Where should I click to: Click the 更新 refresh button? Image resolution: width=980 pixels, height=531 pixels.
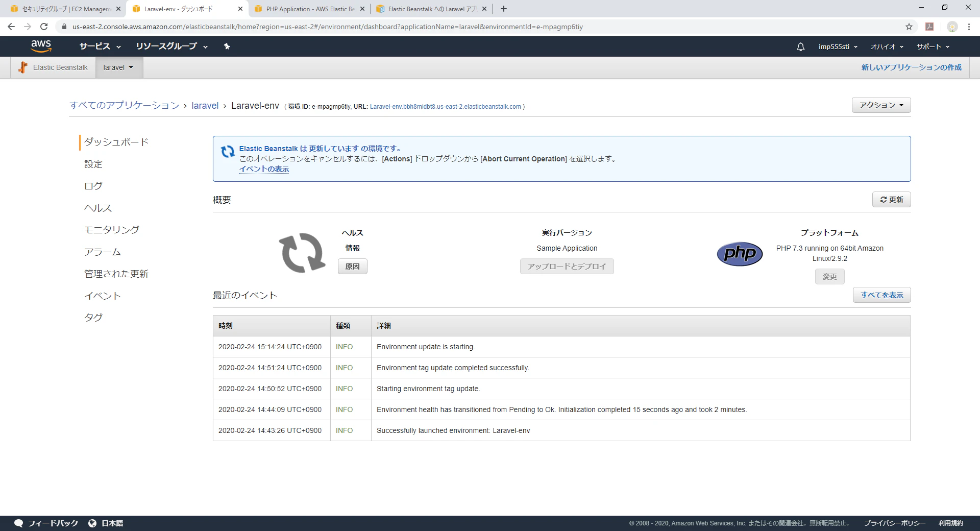(891, 200)
